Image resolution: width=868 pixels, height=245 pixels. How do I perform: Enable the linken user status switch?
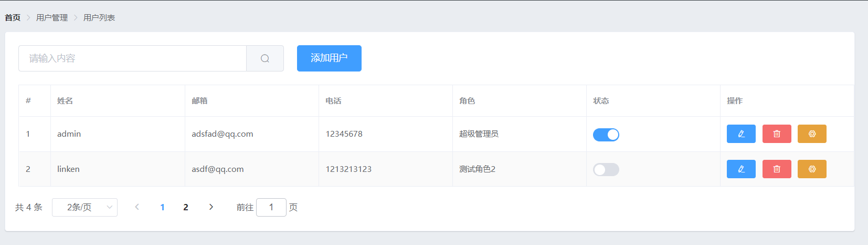606,169
